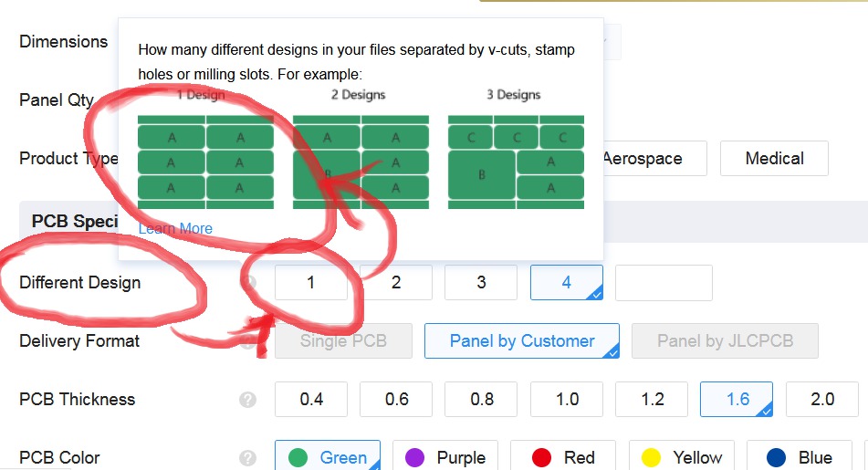Pick the Medical product type
Screen dimensions: 868x470
pyautogui.click(x=774, y=159)
